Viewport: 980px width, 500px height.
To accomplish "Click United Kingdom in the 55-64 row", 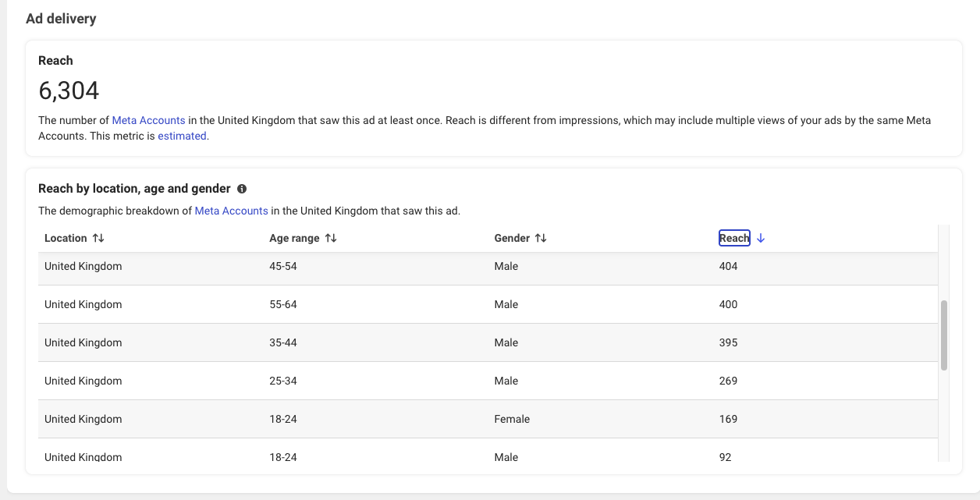I will click(x=83, y=304).
